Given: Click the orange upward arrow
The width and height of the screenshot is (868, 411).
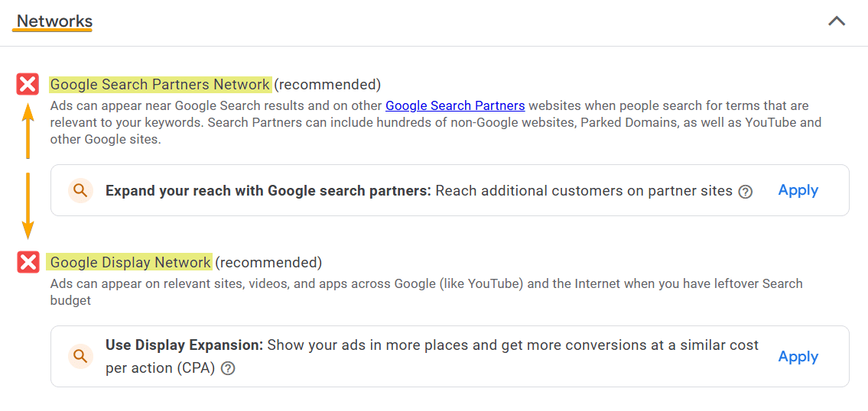Looking at the screenshot, I should (x=28, y=130).
